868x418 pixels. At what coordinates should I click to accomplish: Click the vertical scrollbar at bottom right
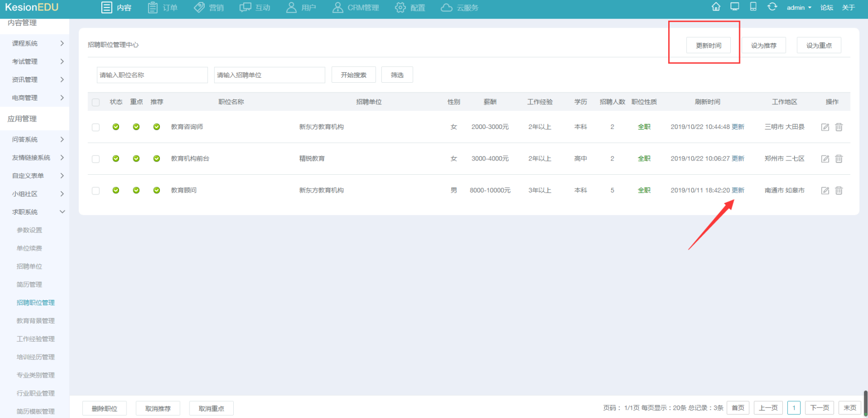[865, 404]
